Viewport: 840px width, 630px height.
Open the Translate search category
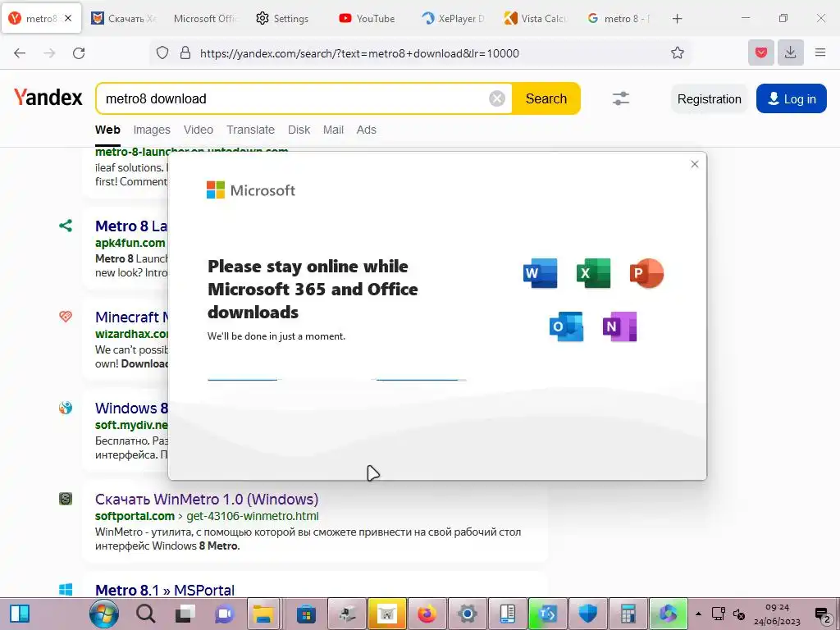[x=250, y=130]
